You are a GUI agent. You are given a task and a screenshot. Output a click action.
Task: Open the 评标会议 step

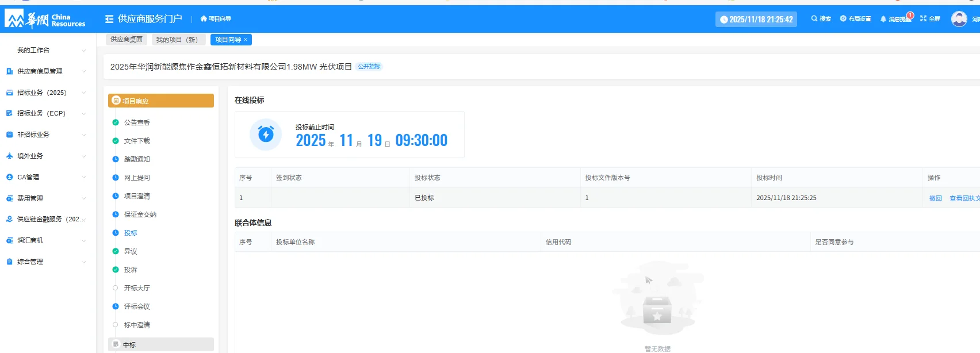point(137,306)
